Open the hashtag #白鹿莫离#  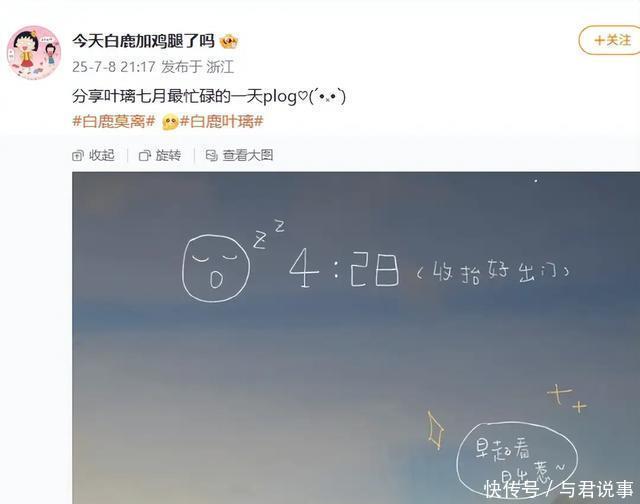[x=114, y=121]
